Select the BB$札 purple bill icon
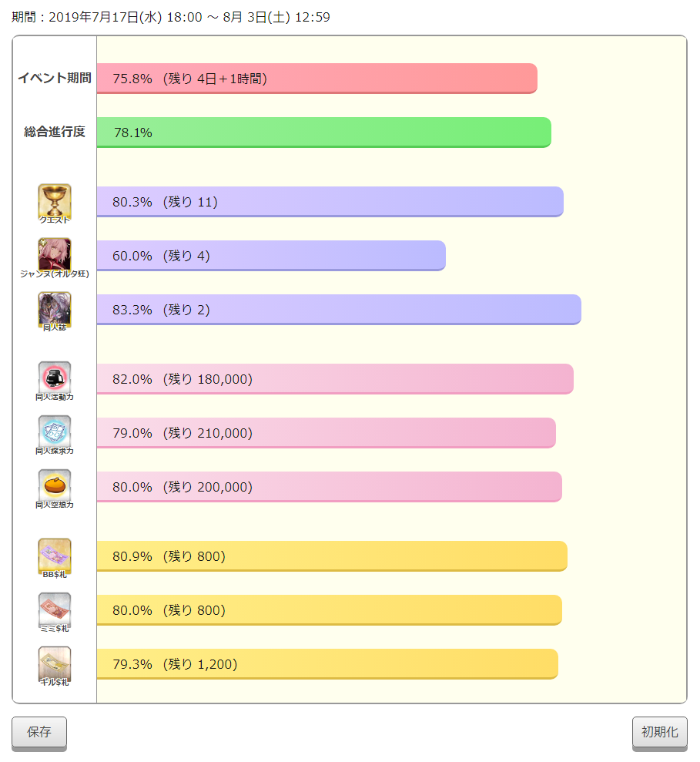The image size is (700, 762). click(55, 556)
